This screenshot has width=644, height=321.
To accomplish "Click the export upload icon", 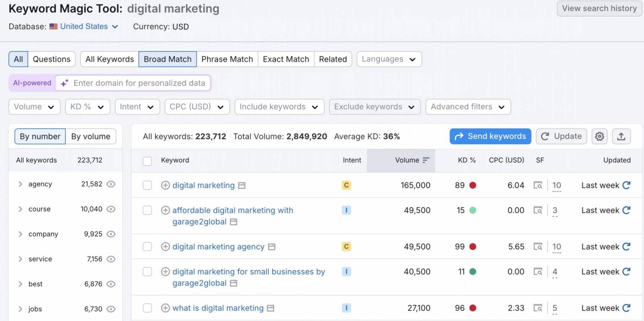I will pos(621,136).
